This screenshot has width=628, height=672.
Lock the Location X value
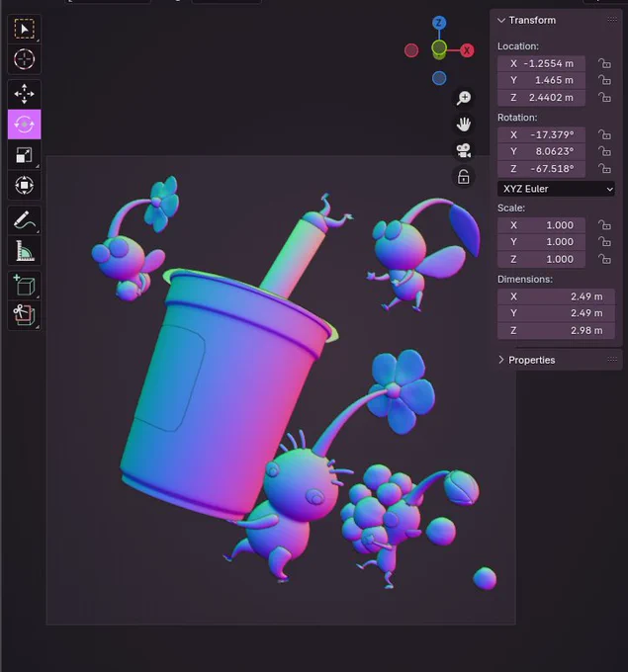604,64
